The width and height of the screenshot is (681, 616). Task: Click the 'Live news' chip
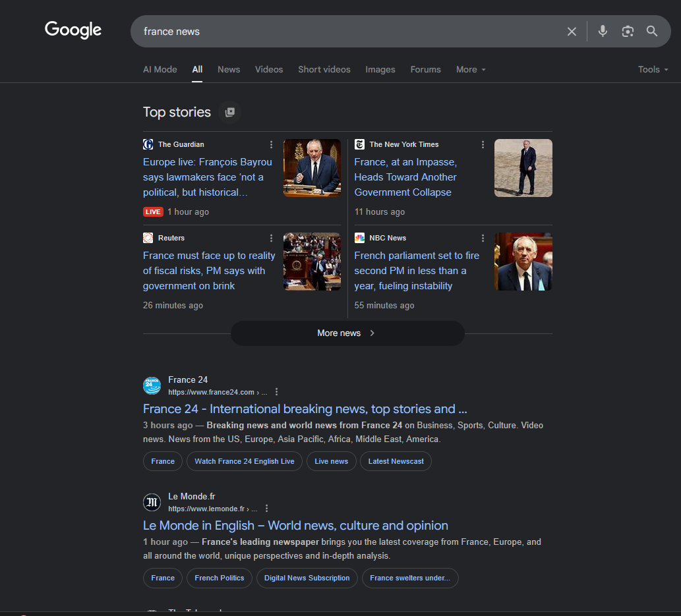pos(332,461)
